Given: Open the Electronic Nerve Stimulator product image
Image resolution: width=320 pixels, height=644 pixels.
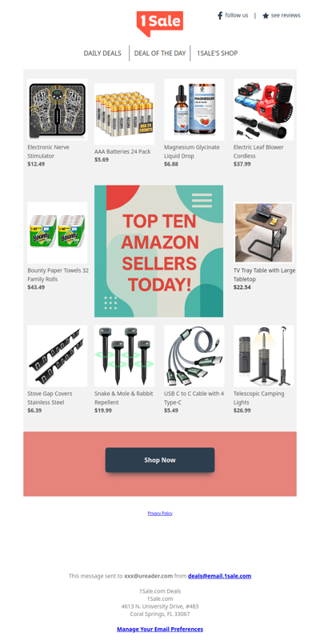Looking at the screenshot, I should [x=57, y=110].
